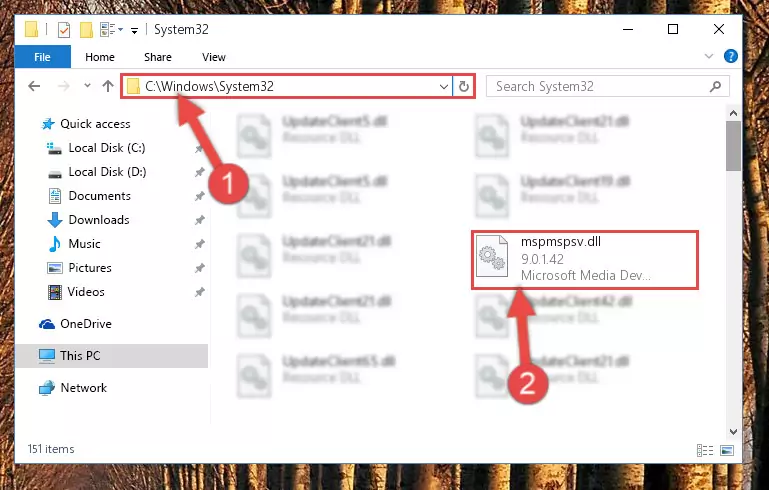
Task: Open recent locations dropdown arrow
Action: 87,86
